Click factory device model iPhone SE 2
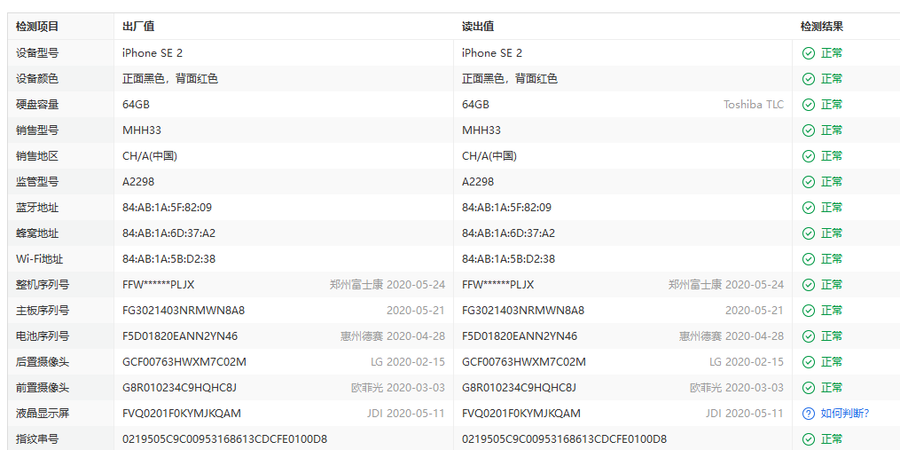This screenshot has width=900, height=450. 153,53
